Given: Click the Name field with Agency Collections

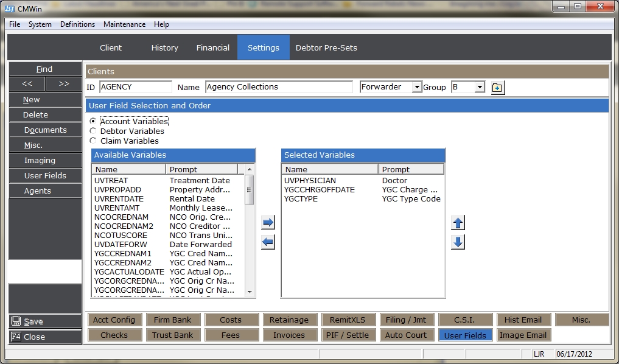Looking at the screenshot, I should click(x=279, y=87).
